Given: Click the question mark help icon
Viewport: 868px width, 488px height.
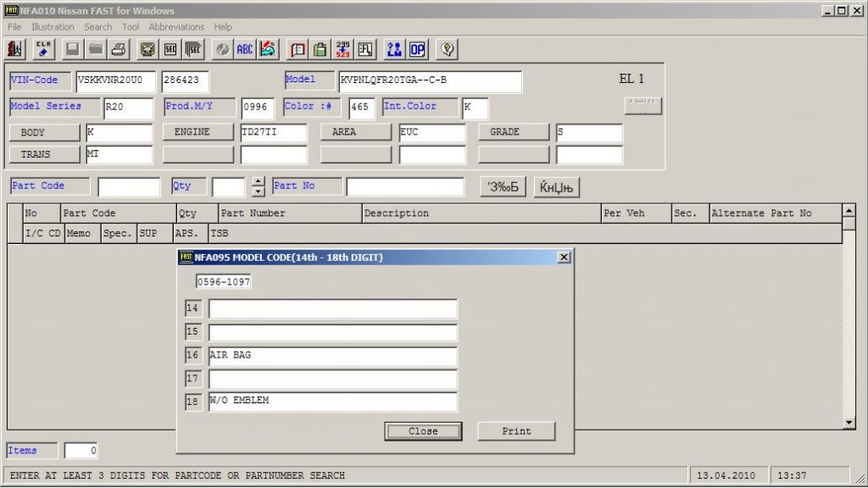Looking at the screenshot, I should pos(448,49).
